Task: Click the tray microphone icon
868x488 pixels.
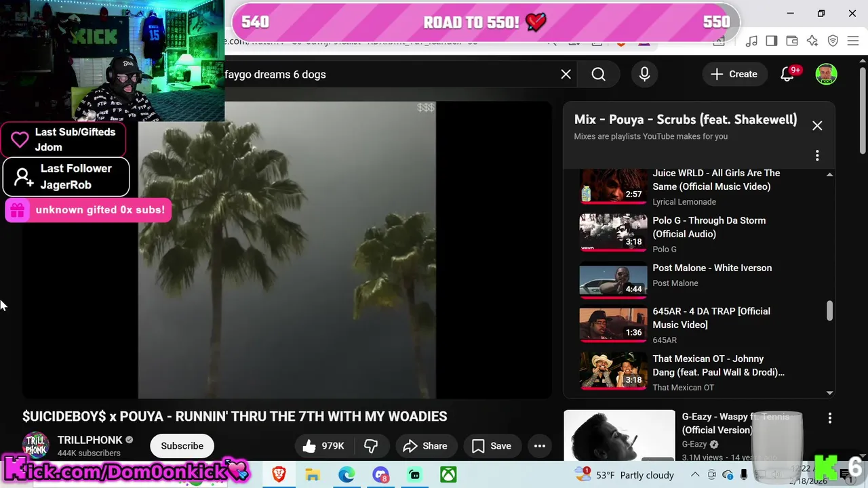Action: (x=744, y=474)
